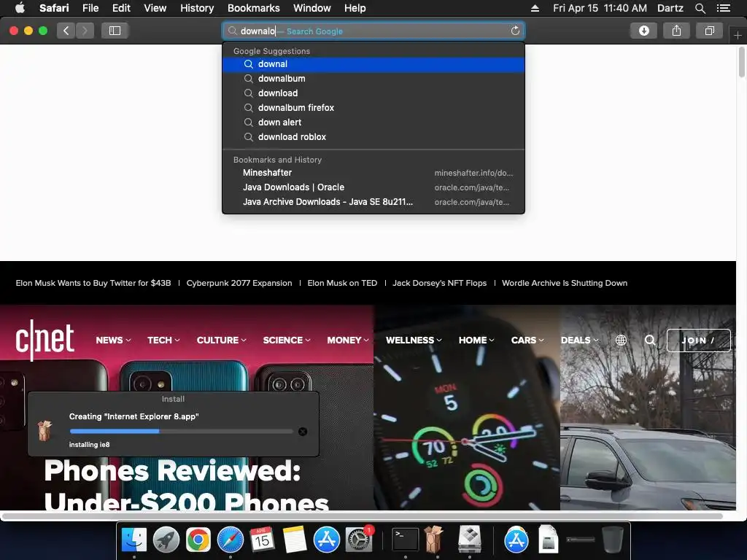Open Wordle Archive Is Shutting Down link
The image size is (747, 560).
[565, 283]
